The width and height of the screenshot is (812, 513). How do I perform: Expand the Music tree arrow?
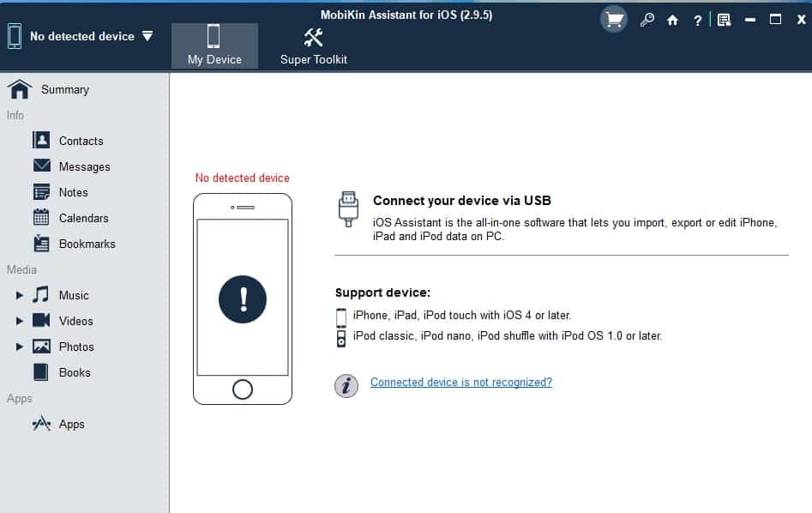point(20,295)
